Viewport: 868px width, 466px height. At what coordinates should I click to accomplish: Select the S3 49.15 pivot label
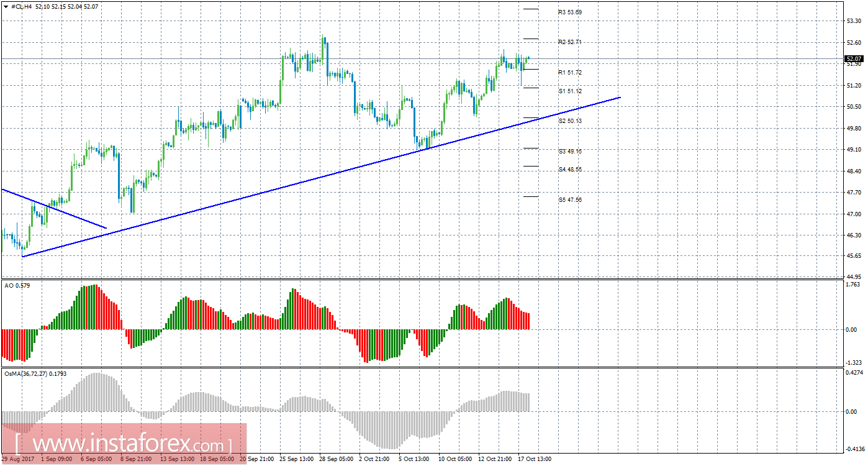pyautogui.click(x=570, y=151)
